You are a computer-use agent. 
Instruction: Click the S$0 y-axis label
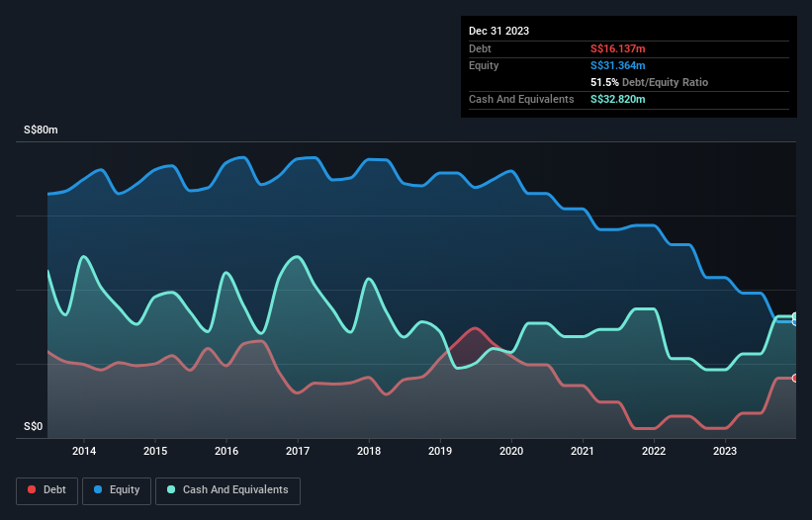coord(34,426)
